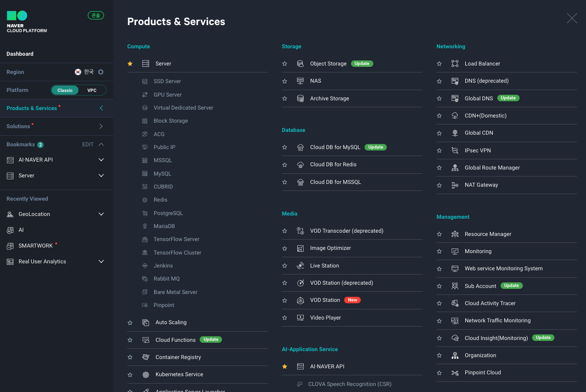Open the GPU Server sub-item
This screenshot has height=392, width=586.
click(168, 95)
